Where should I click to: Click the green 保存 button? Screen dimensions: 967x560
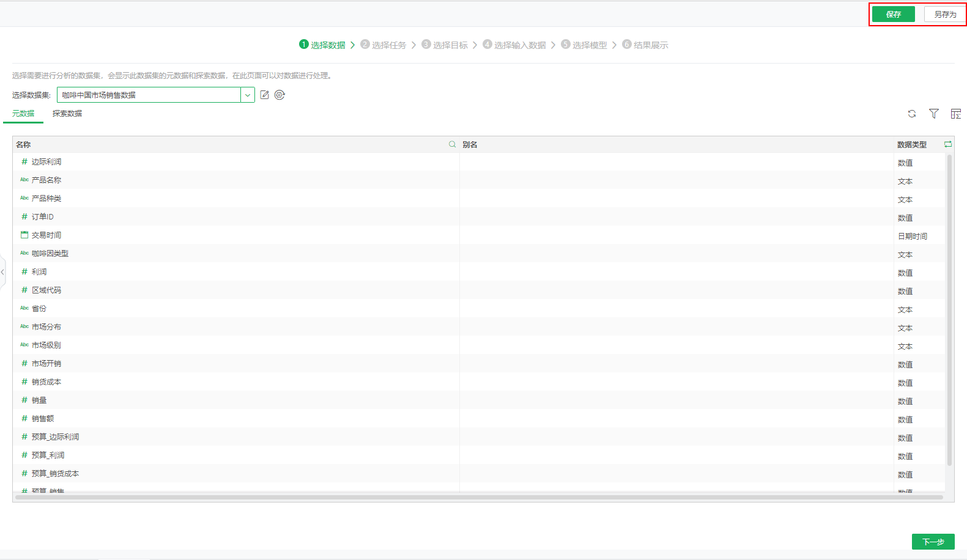tap(893, 14)
